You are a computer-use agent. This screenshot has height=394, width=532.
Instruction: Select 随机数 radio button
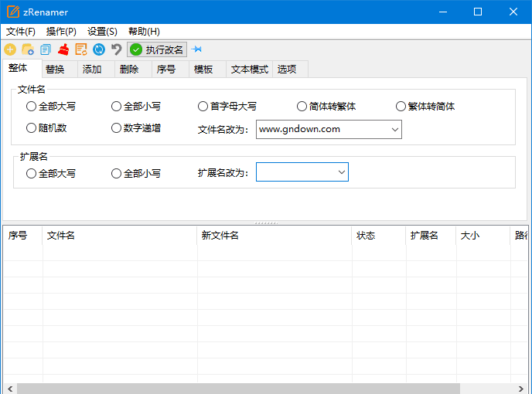click(46, 128)
